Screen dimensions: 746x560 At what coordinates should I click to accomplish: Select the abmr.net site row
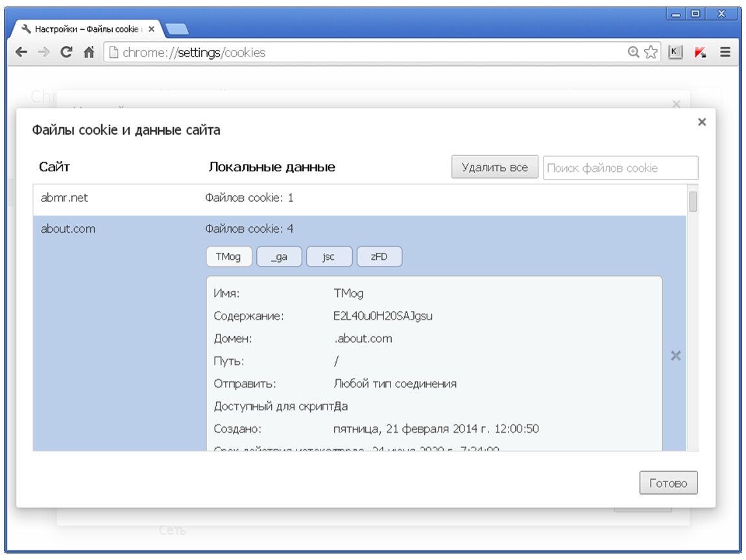(359, 200)
